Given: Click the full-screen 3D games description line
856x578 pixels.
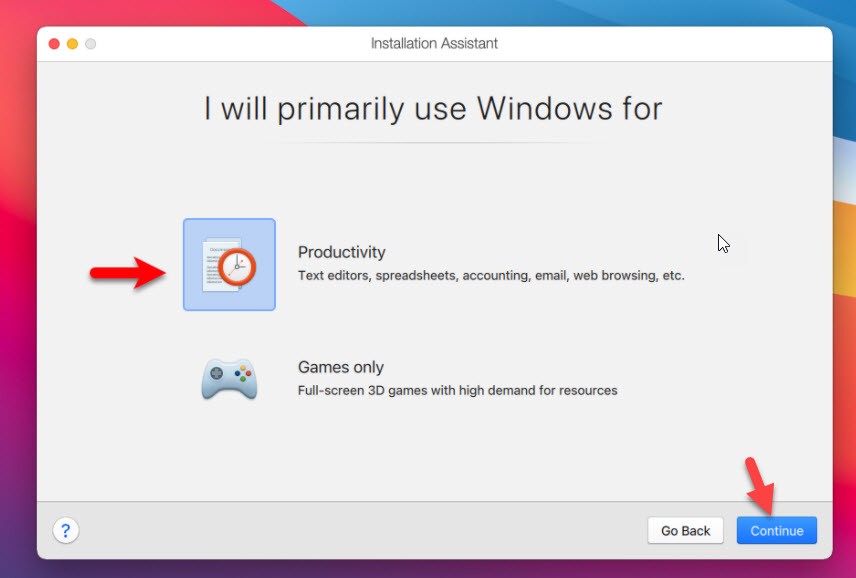Looking at the screenshot, I should (x=457, y=391).
